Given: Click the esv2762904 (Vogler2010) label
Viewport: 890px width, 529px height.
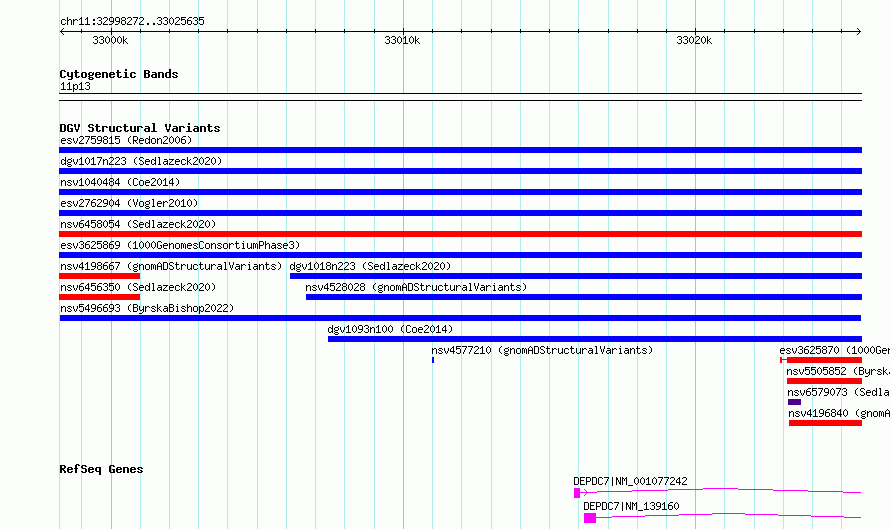Looking at the screenshot, I should tap(129, 203).
